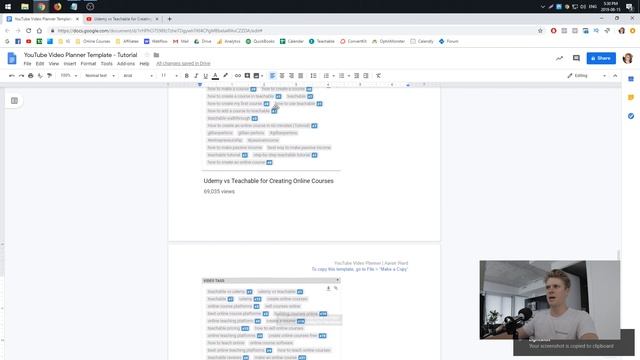The height and width of the screenshot is (360, 640).
Task: Click the clear formatting icon
Action: [378, 76]
